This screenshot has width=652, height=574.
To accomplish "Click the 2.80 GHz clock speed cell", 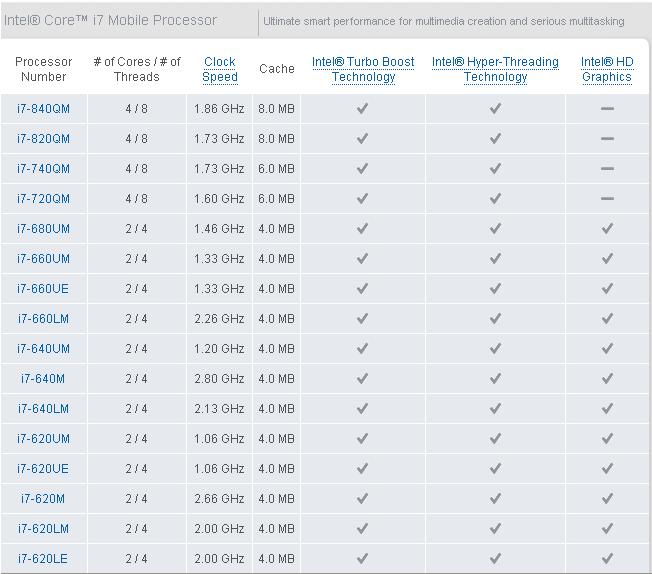I will (x=219, y=379).
